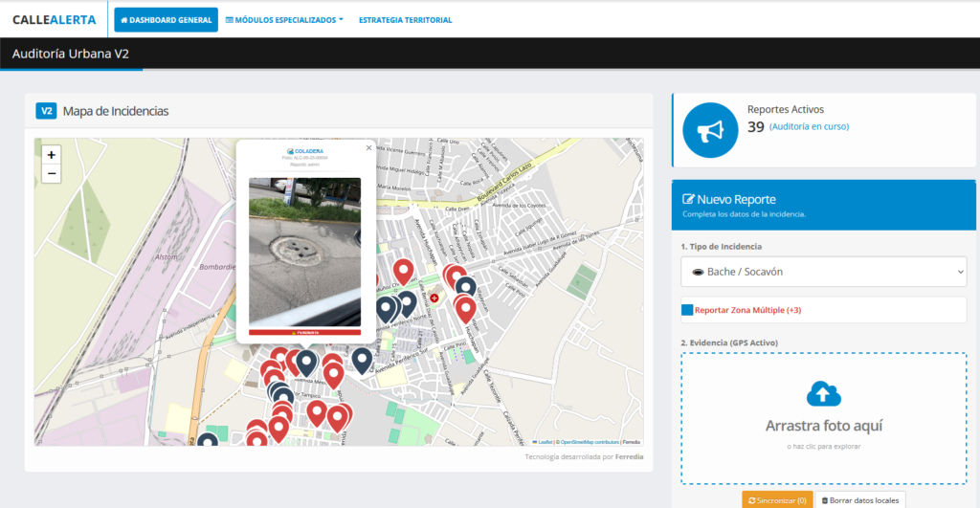Enable the Reportar Zona Múltiple checkbox

click(687, 310)
